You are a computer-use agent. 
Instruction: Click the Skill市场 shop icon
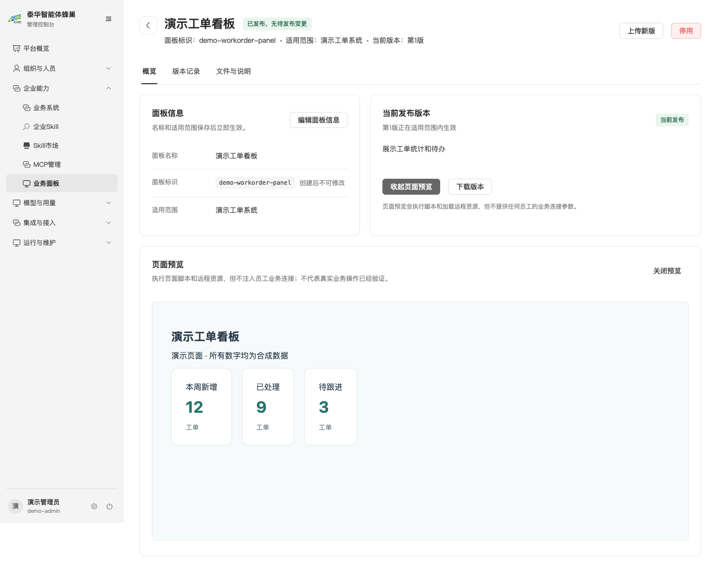coord(26,145)
